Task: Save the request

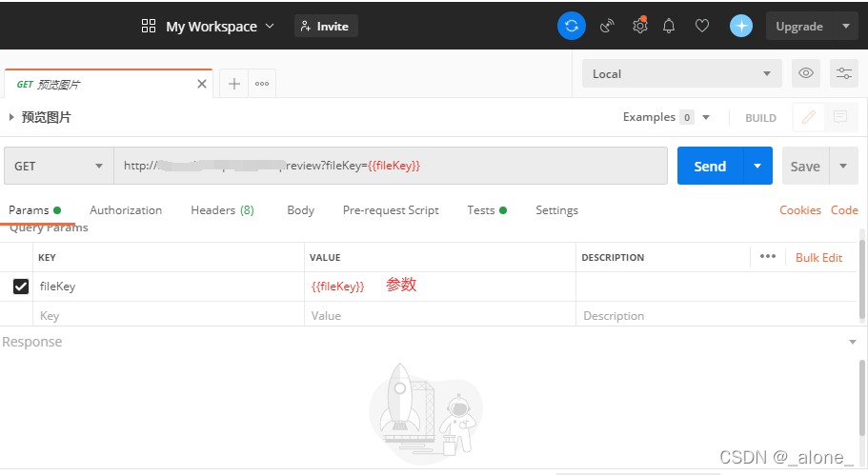Action: coord(805,166)
